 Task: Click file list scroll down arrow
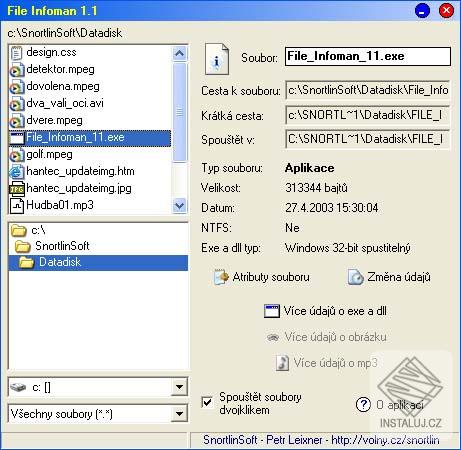coord(179,205)
